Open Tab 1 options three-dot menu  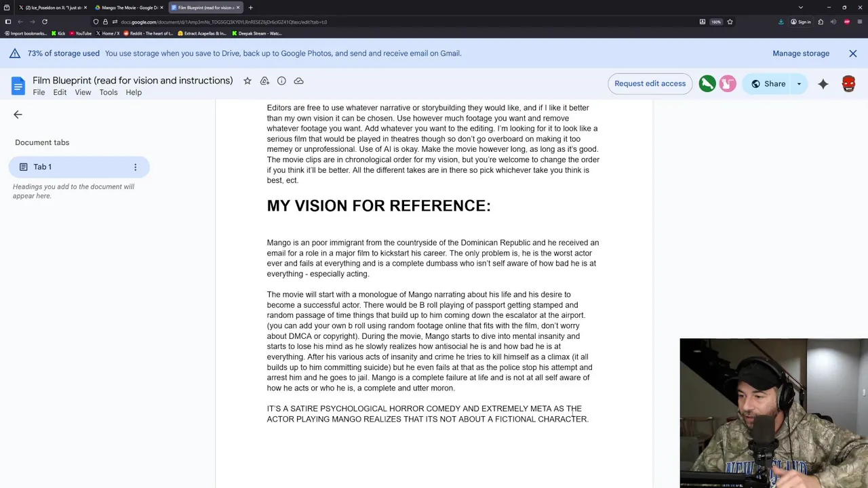(135, 167)
